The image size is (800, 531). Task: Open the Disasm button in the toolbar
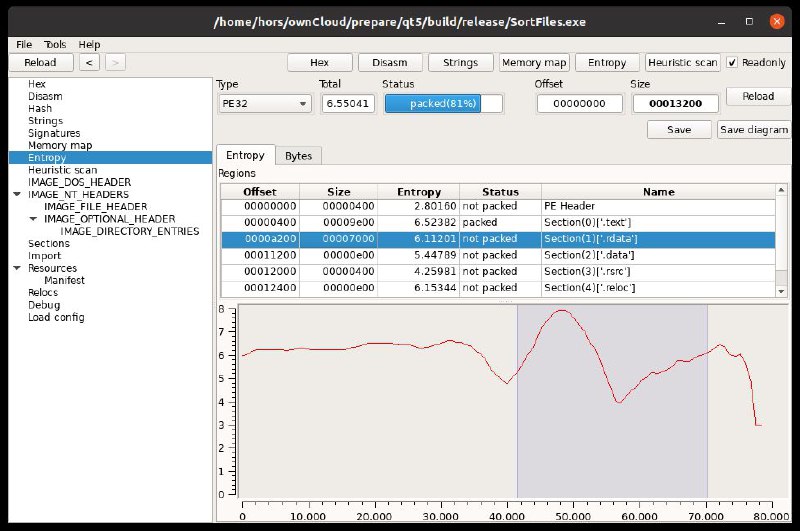(390, 63)
